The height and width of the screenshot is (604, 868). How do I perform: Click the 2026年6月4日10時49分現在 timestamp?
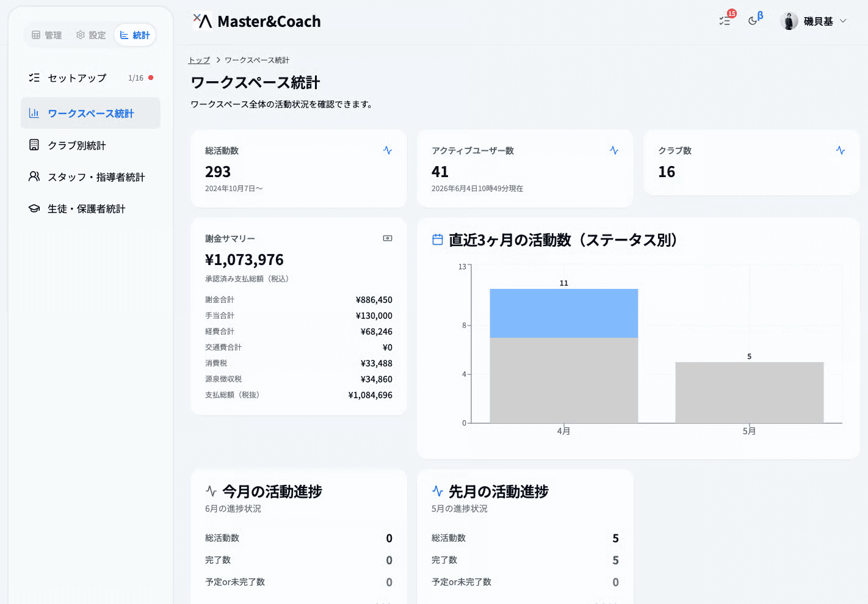(x=477, y=189)
